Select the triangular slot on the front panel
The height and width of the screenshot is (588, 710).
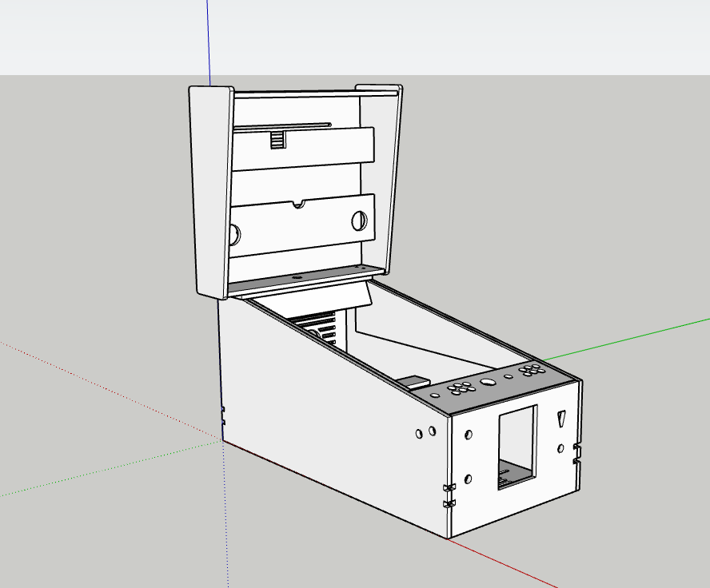(561, 420)
